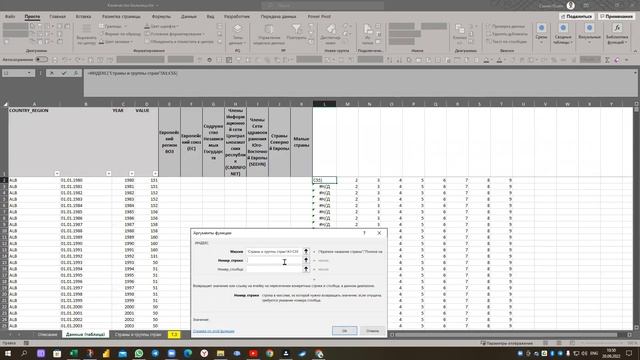
Task: Open the COUNTRY_REGION column filter arrow
Action: tap(57, 173)
